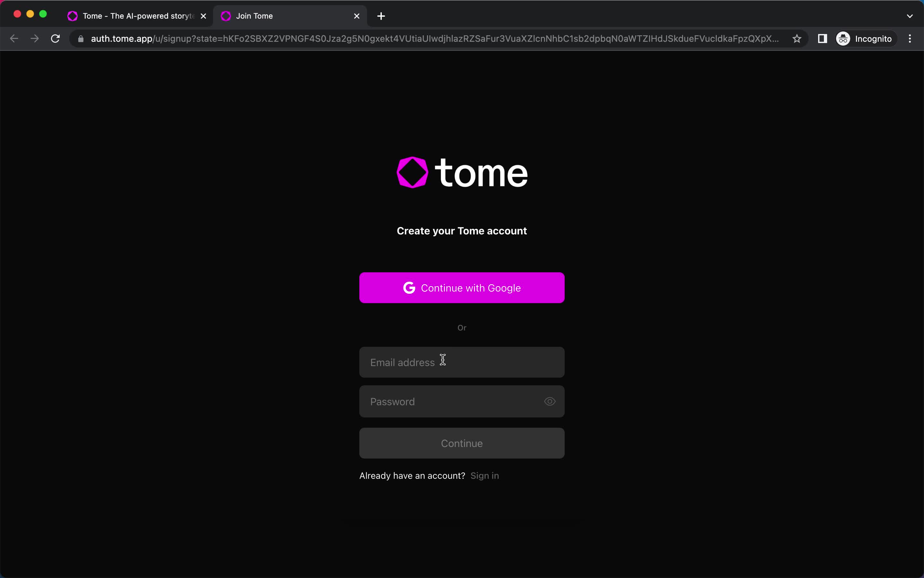
Task: Open Chrome three-dot menu
Action: pos(910,39)
